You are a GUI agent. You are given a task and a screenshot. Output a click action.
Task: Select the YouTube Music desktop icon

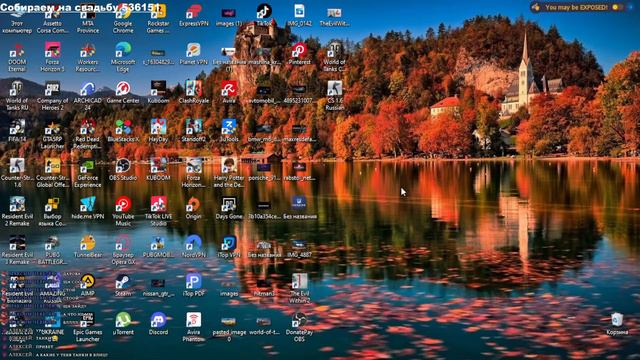coord(123,212)
